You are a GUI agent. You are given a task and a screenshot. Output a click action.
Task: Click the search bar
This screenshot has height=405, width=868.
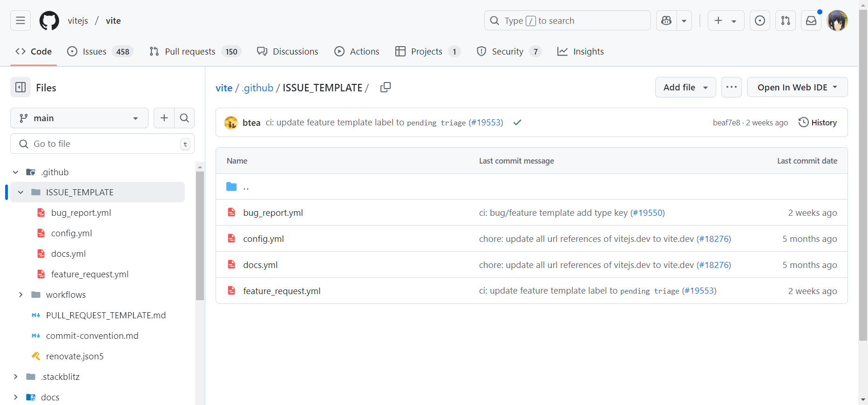(567, 21)
